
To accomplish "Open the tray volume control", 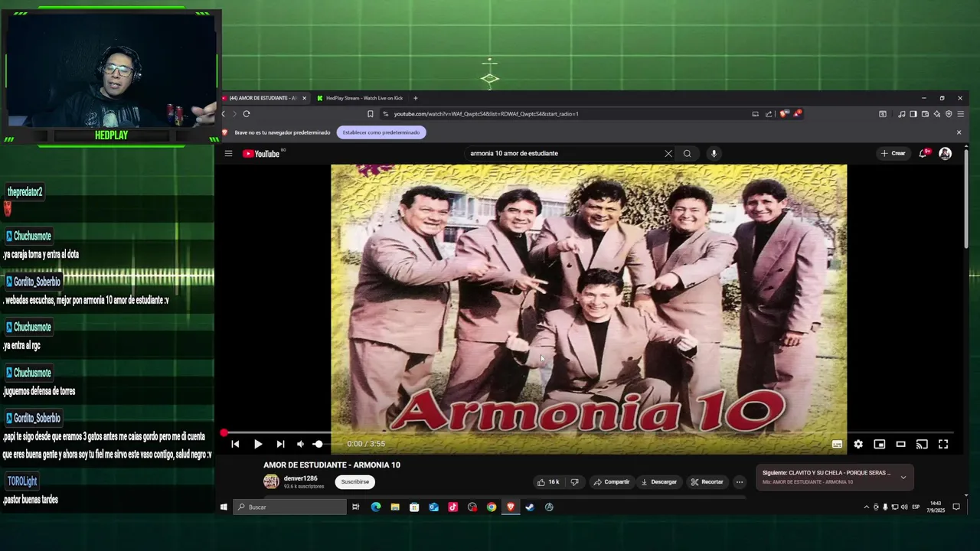I will [904, 507].
